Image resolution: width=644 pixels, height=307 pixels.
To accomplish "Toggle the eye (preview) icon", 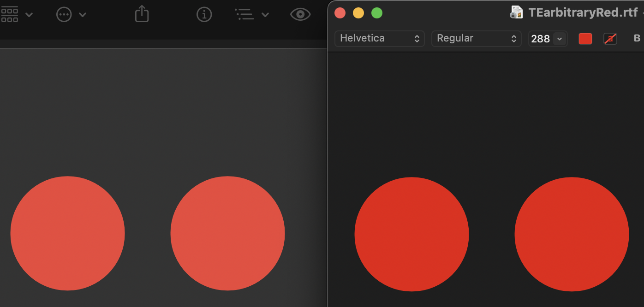I will tap(300, 14).
